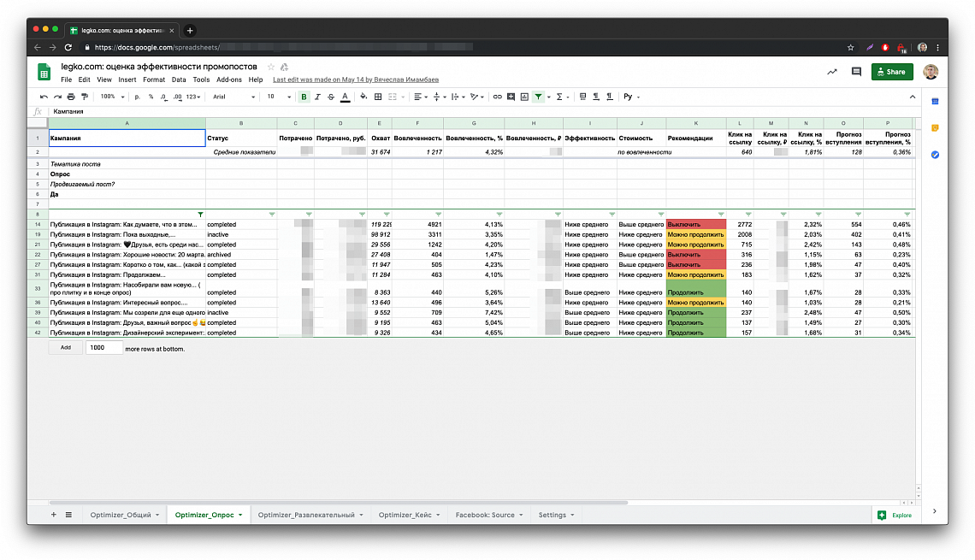Open comments history icon
975x560 pixels.
(856, 72)
